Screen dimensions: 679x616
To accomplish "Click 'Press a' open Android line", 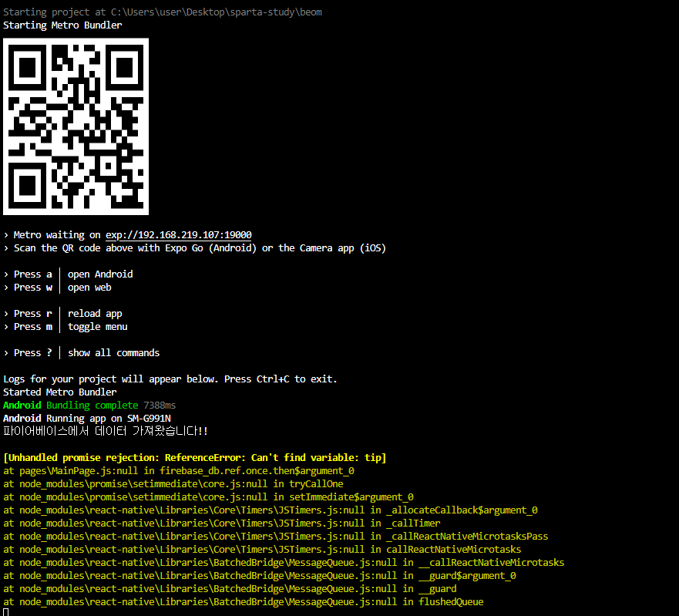I will point(68,274).
